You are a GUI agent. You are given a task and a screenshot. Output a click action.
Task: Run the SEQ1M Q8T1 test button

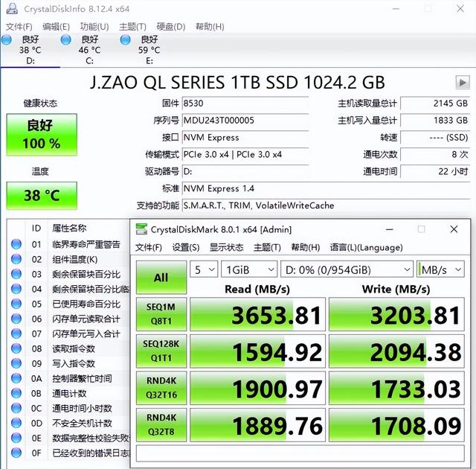tap(161, 315)
